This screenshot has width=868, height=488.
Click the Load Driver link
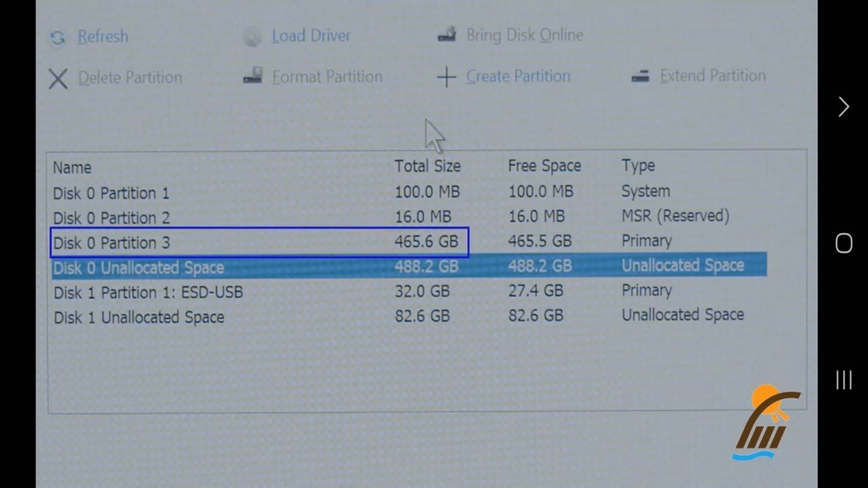[x=311, y=36]
